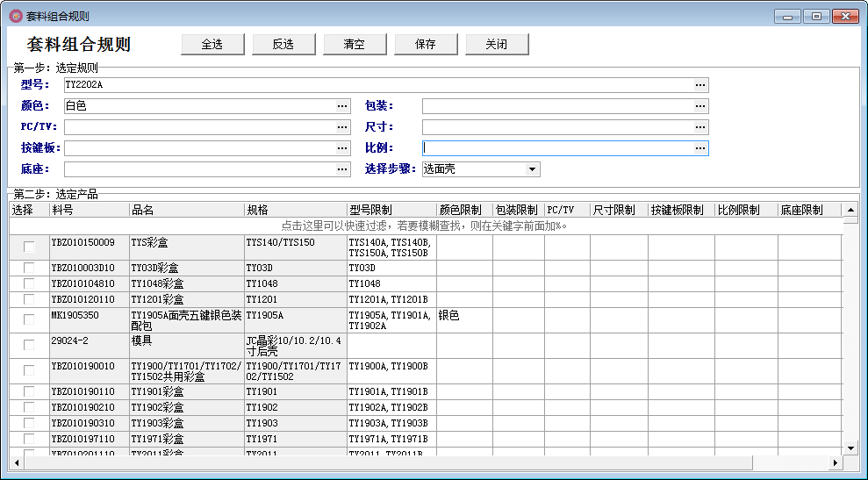Check the box for YBZ010003D10 row
Screen dimensions: 868x480
[x=29, y=268]
